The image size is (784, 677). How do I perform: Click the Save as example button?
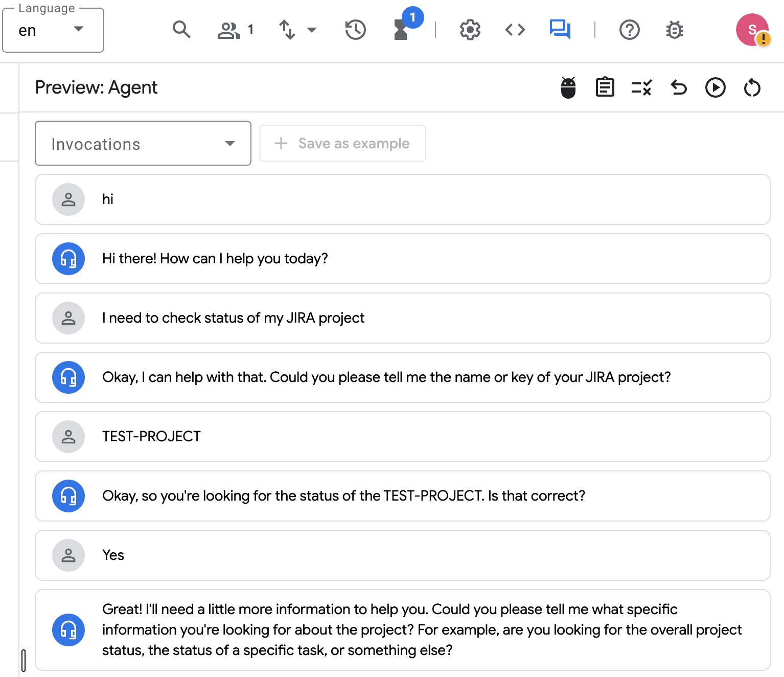[x=342, y=144]
